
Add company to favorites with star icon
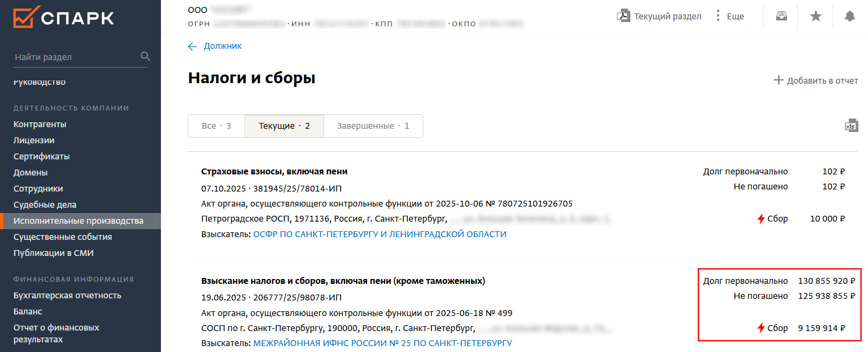(816, 16)
